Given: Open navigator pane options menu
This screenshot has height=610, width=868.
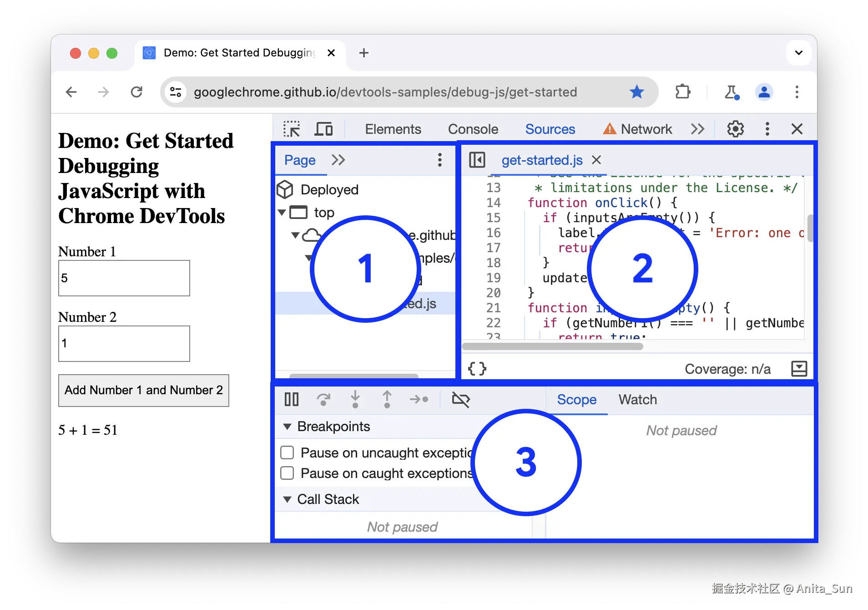Looking at the screenshot, I should tap(439, 160).
